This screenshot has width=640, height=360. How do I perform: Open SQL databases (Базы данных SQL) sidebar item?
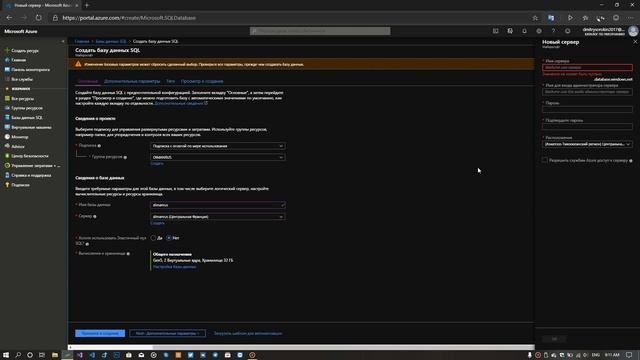pos(27,118)
